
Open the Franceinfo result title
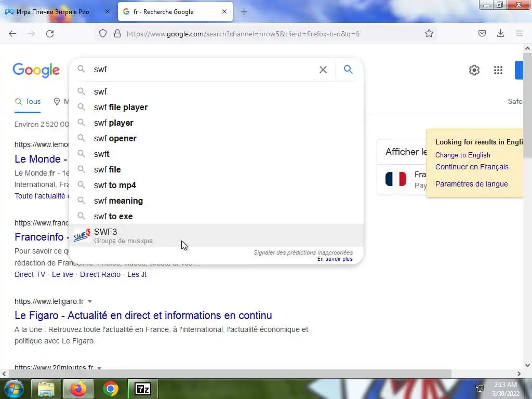click(x=42, y=237)
